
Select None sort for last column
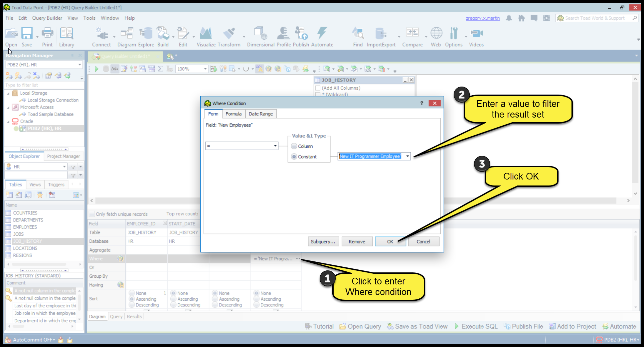coord(256,293)
